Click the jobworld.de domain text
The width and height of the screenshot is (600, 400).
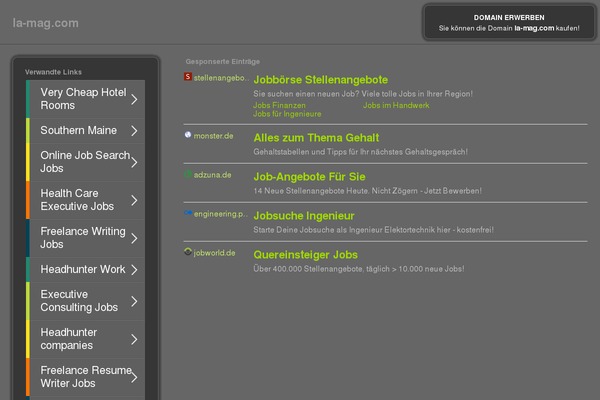(214, 253)
